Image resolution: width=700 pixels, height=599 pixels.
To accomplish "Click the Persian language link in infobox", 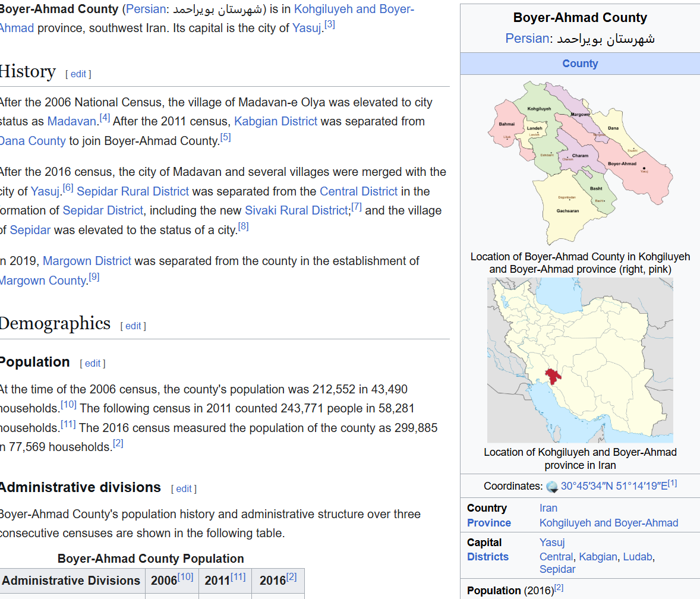I will click(526, 39).
